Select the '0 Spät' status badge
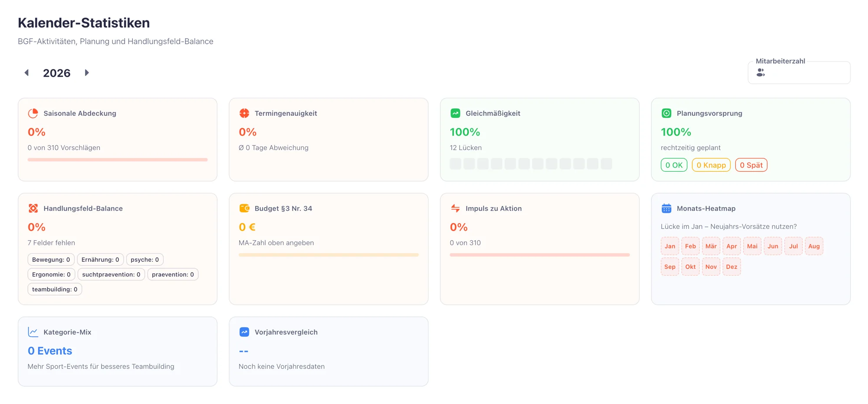This screenshot has width=868, height=404. coord(751,165)
